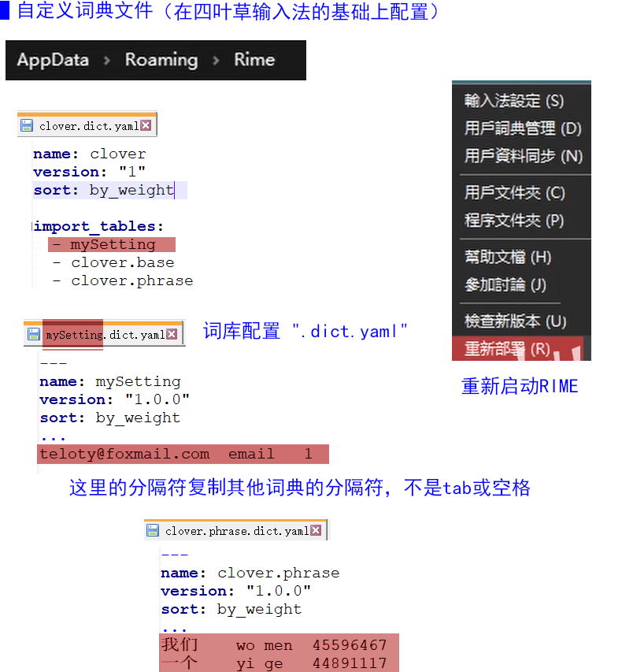This screenshot has height=672, width=622.
Task: Click the 'import_tables:' line
Action: (99, 226)
